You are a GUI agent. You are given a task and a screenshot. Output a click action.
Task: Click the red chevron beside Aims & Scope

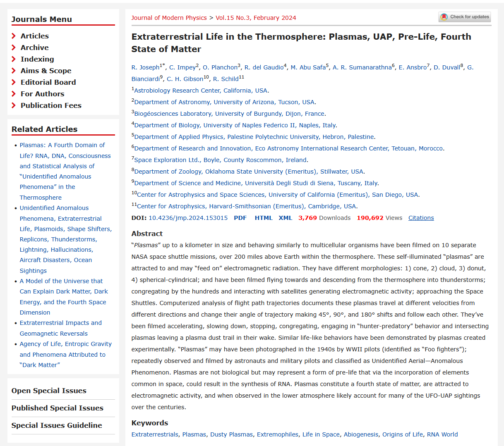click(x=14, y=71)
